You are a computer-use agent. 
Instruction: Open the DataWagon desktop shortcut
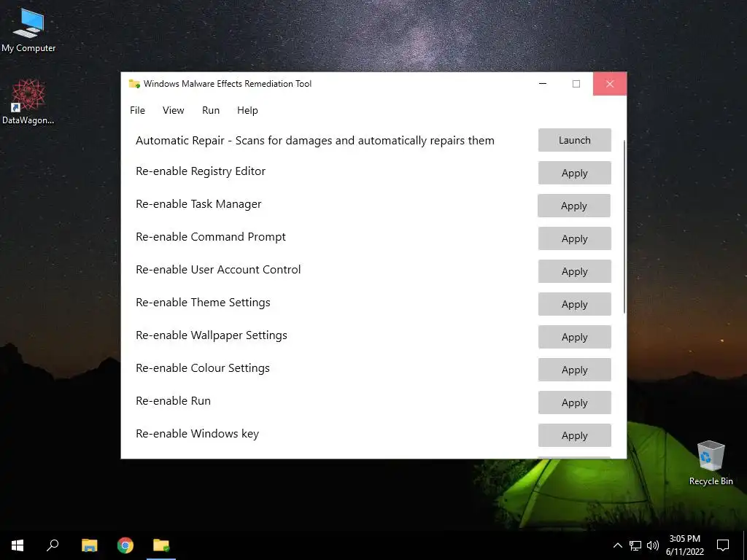[x=28, y=102]
